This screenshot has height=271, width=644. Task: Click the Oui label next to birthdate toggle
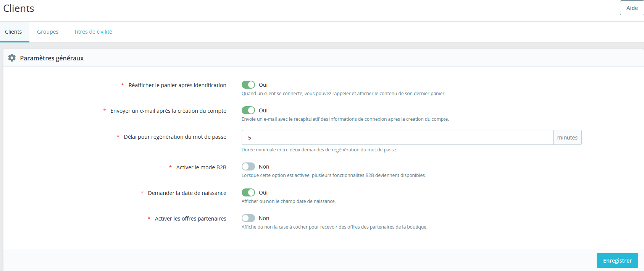[x=263, y=193]
